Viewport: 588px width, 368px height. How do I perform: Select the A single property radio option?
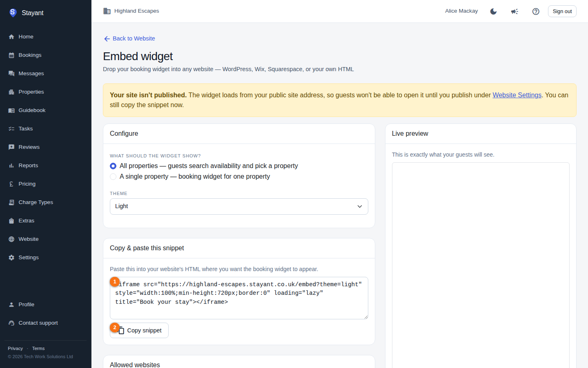click(113, 177)
